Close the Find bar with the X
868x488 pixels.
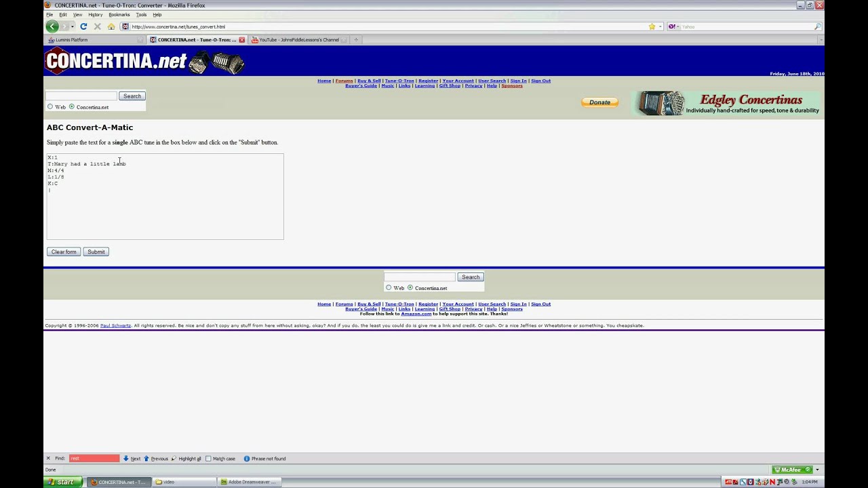coord(48,458)
